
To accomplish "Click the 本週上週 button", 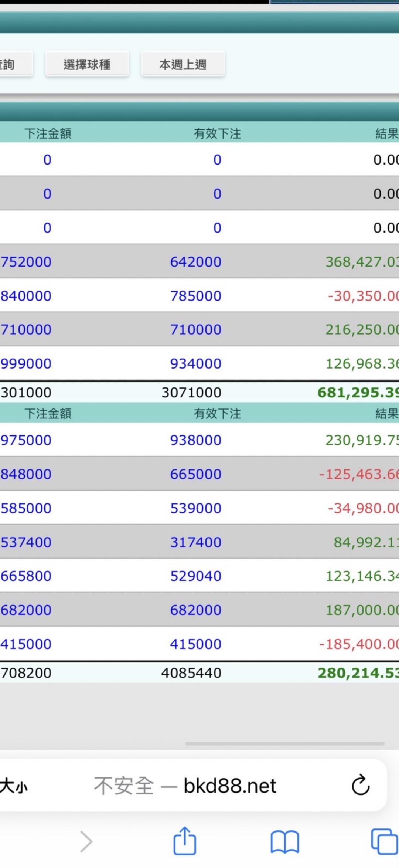I will pyautogui.click(x=183, y=64).
